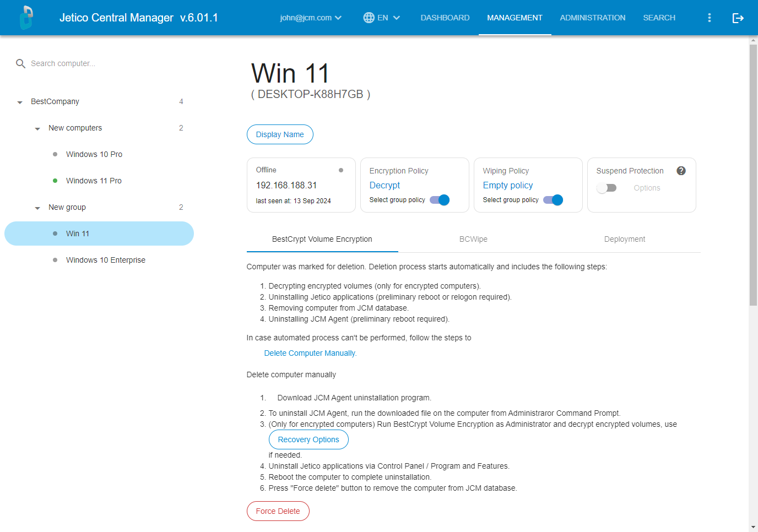Image resolution: width=758 pixels, height=532 pixels.
Task: Click the vertical scrollbar thumb
Action: pos(753,175)
